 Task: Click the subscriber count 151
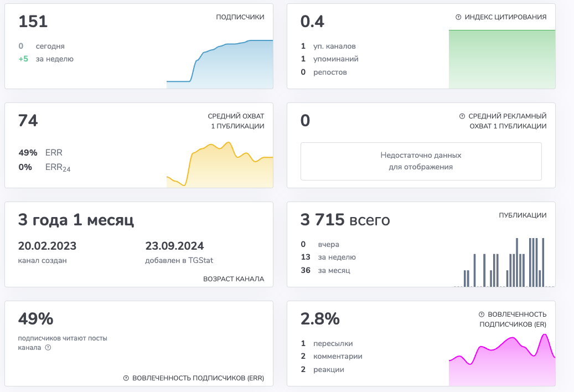click(33, 22)
